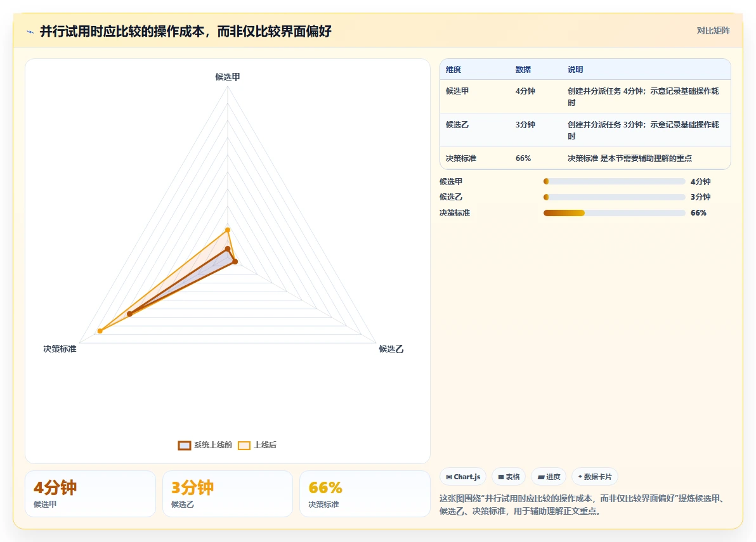
Task: Click the 对比矩阵 label in header
Action: coord(713,31)
